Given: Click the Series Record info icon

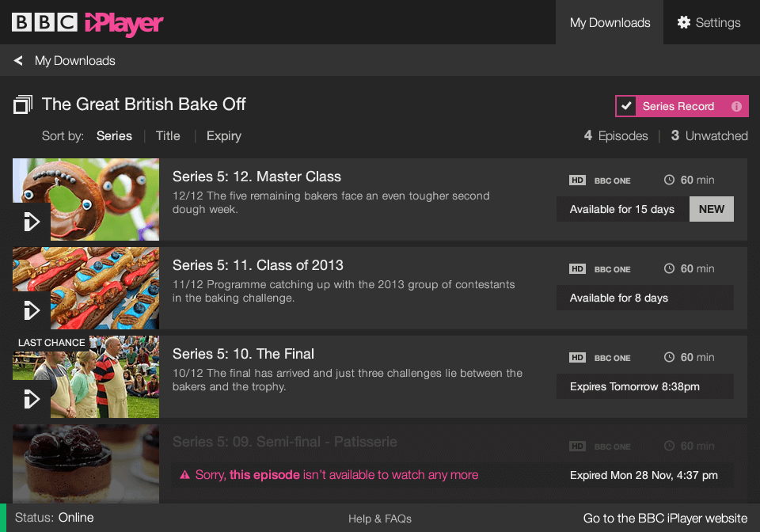Looking at the screenshot, I should pos(736,106).
